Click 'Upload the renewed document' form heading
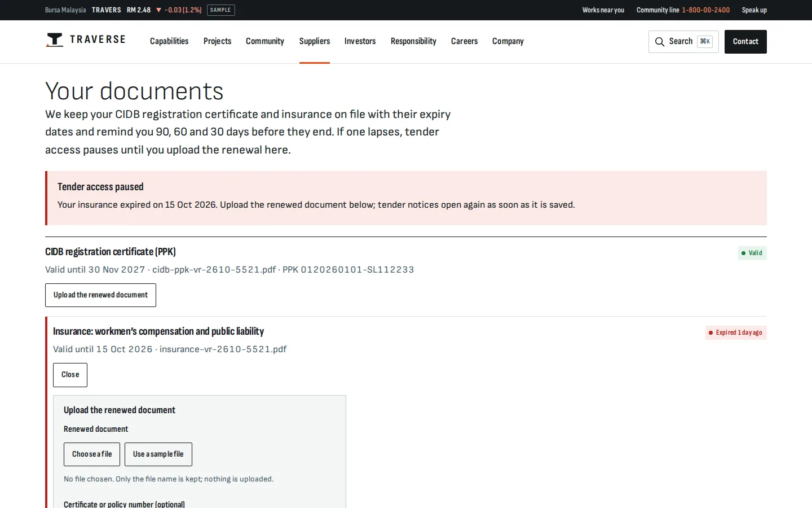The height and width of the screenshot is (508, 812). pos(120,410)
